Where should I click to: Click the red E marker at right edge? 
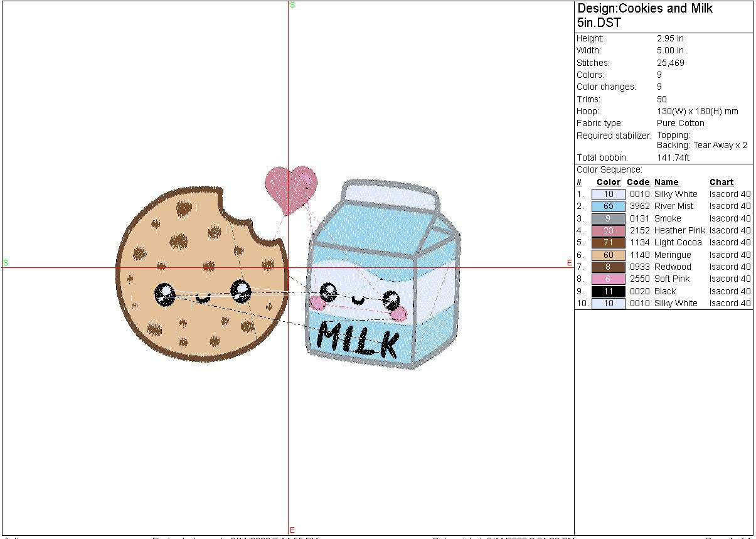570,263
